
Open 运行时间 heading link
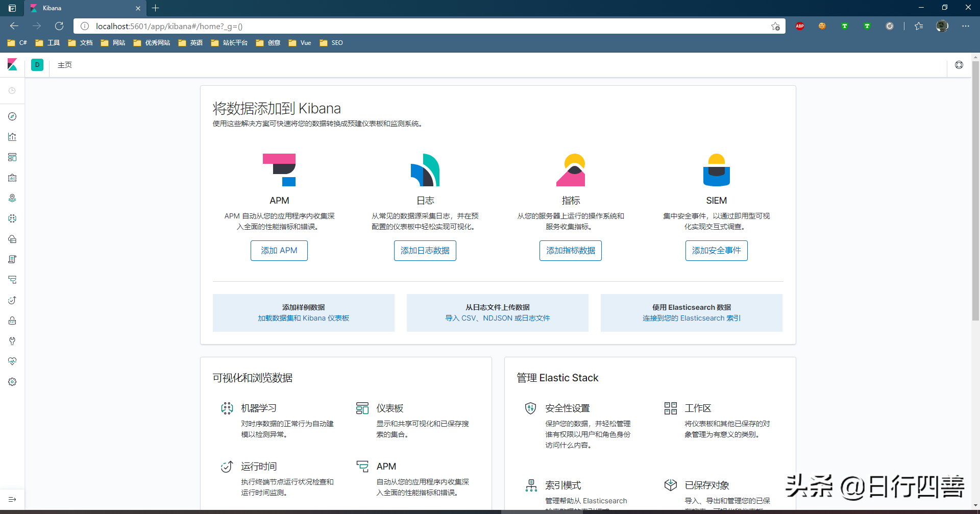[x=259, y=467]
